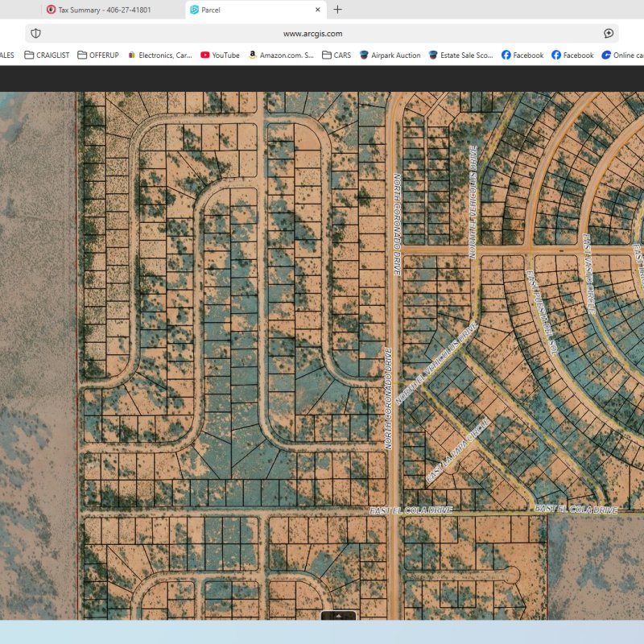Click the EAST PUERTA DEL SOL label
Image resolution: width=644 pixels, height=644 pixels.
click(541, 313)
